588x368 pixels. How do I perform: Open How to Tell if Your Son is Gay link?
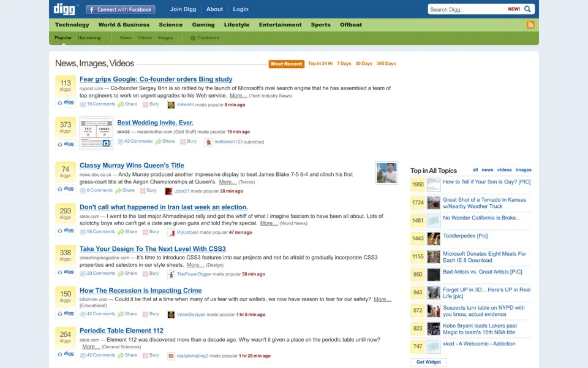coord(487,182)
